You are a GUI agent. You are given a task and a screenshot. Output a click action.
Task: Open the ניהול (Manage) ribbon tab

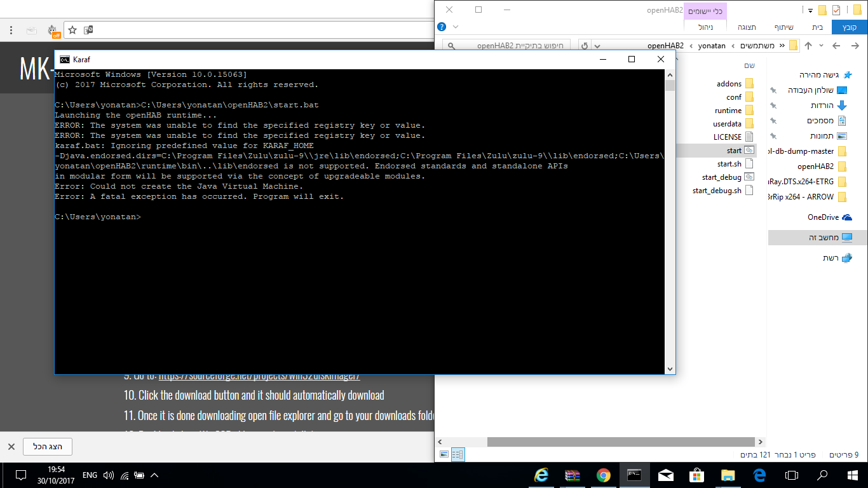point(705,27)
